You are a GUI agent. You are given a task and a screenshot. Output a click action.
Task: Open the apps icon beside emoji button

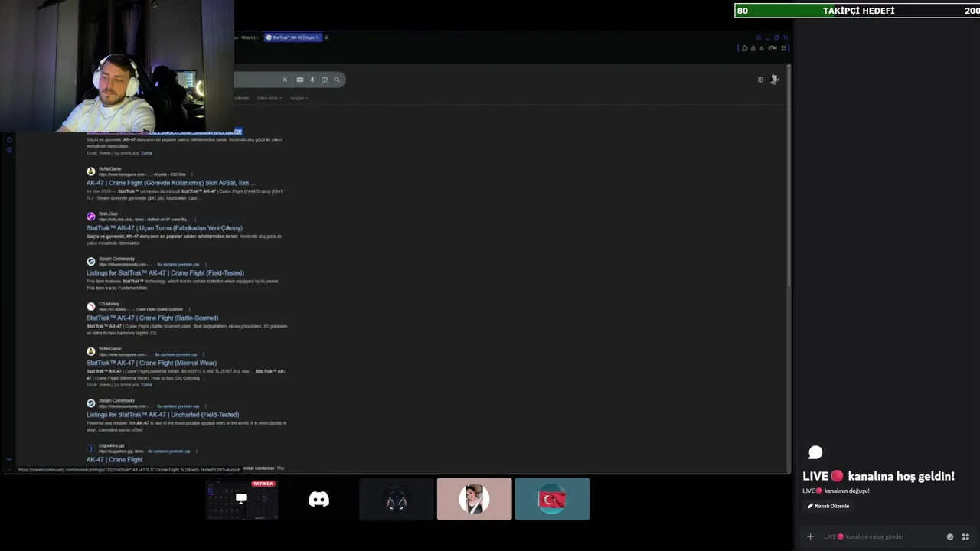pos(965,536)
